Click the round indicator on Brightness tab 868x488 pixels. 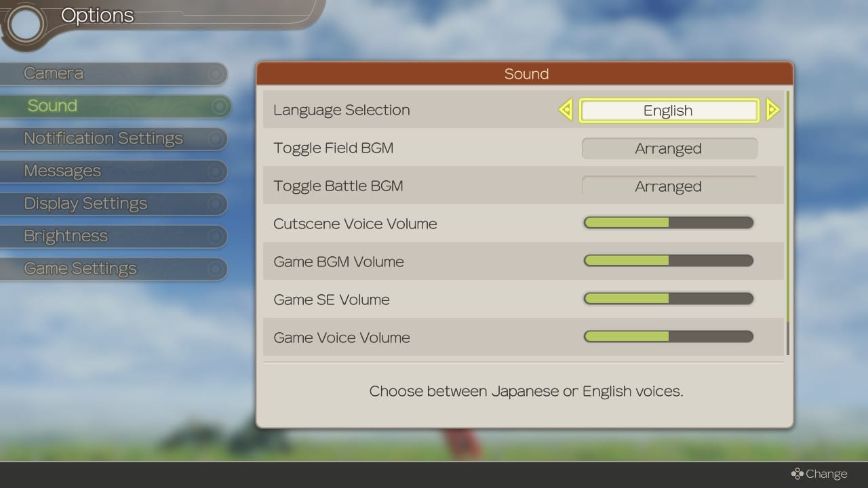point(216,237)
